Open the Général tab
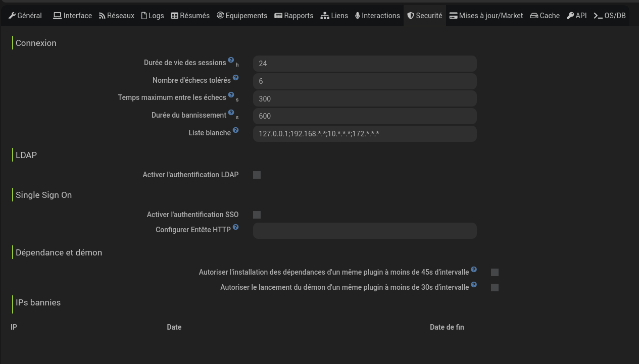This screenshot has width=639, height=364. click(x=25, y=16)
